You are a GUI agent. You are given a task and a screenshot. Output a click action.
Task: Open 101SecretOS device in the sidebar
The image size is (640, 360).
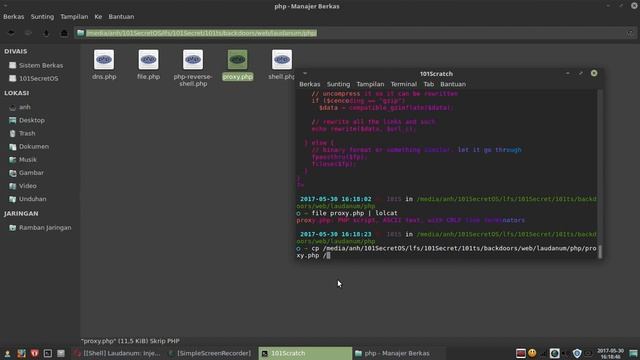[x=34, y=78]
